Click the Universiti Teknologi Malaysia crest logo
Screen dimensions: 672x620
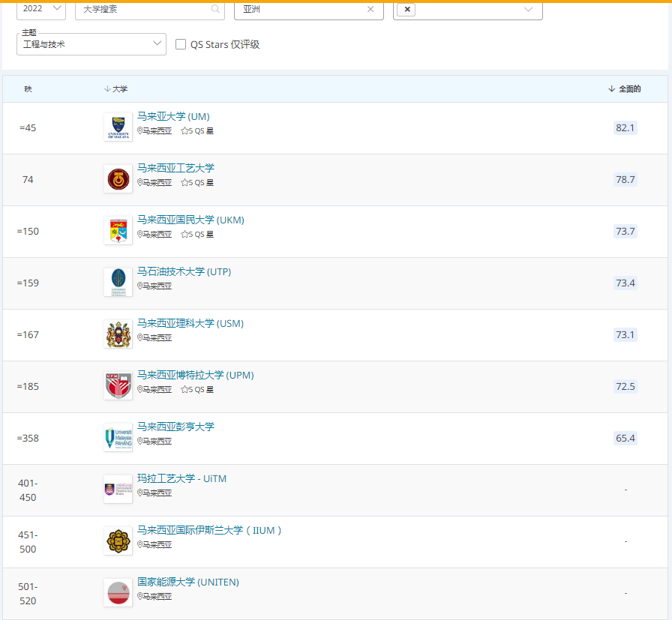pos(118,179)
